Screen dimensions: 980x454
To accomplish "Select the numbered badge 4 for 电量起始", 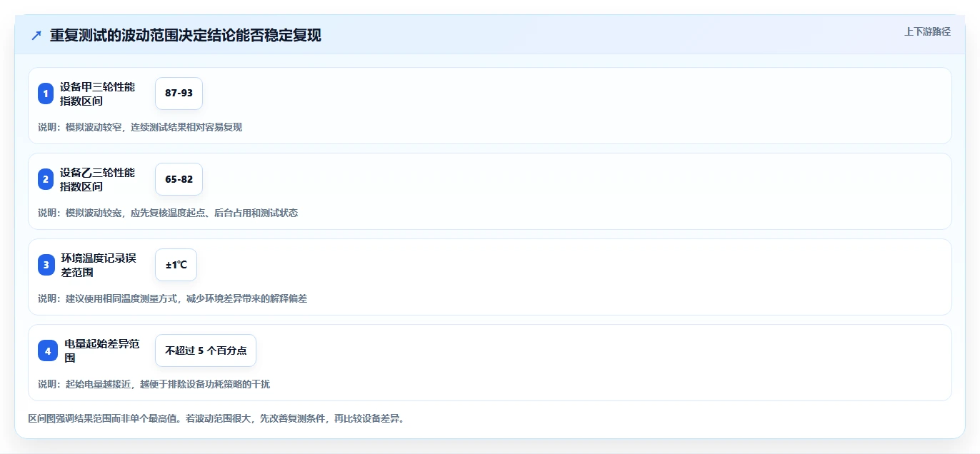I will click(48, 350).
